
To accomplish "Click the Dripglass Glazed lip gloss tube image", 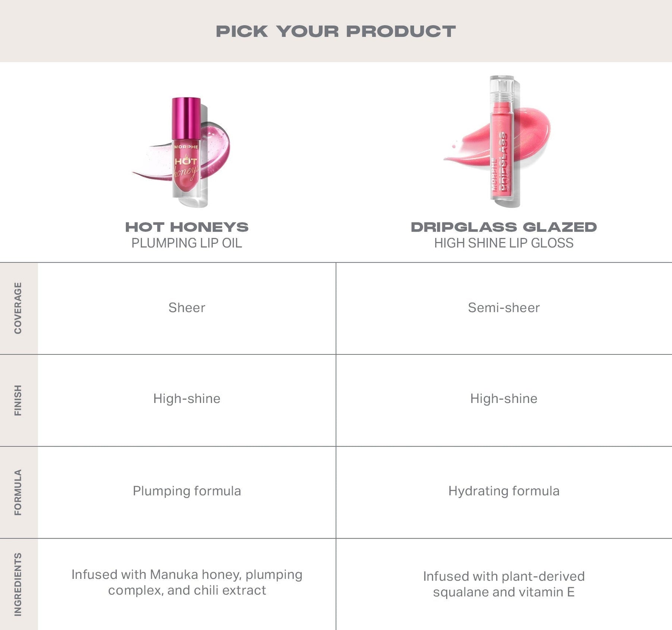I will point(502,142).
